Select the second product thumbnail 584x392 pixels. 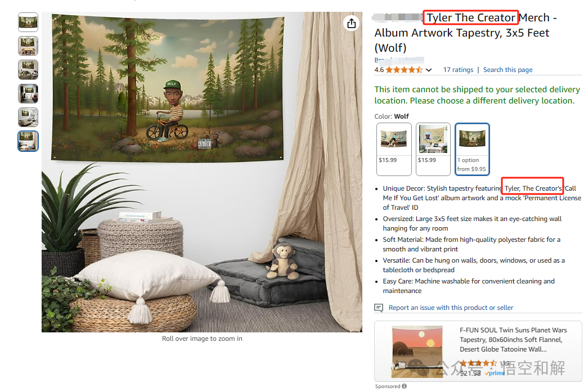[28, 46]
